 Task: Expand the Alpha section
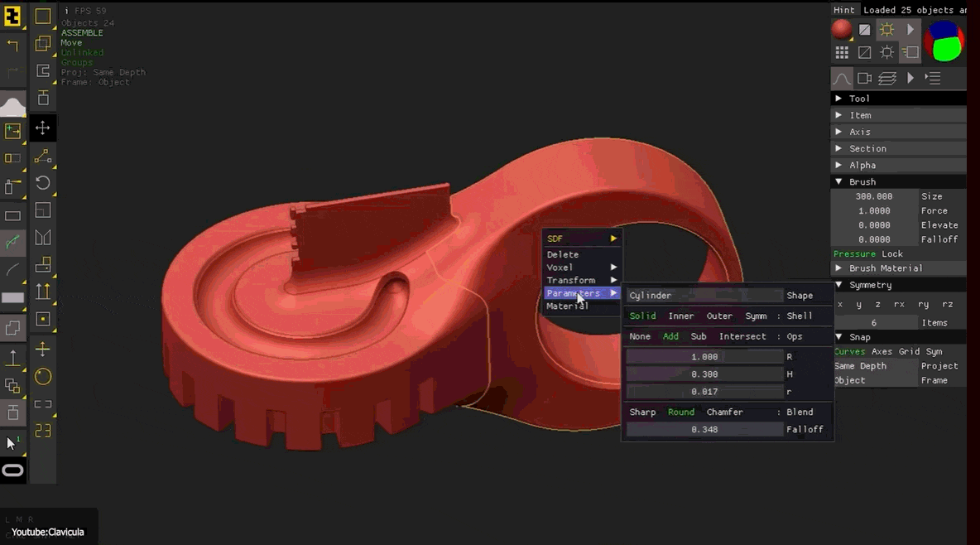(899, 165)
